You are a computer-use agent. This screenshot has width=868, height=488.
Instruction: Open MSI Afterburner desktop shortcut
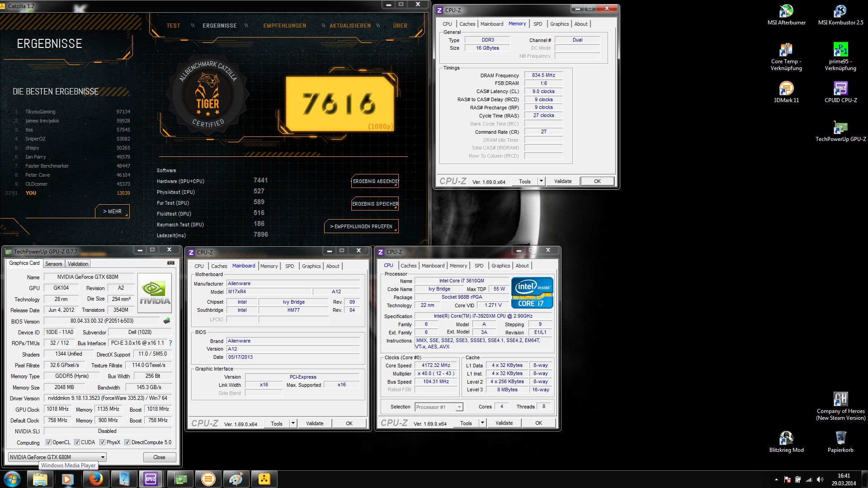coord(786,14)
